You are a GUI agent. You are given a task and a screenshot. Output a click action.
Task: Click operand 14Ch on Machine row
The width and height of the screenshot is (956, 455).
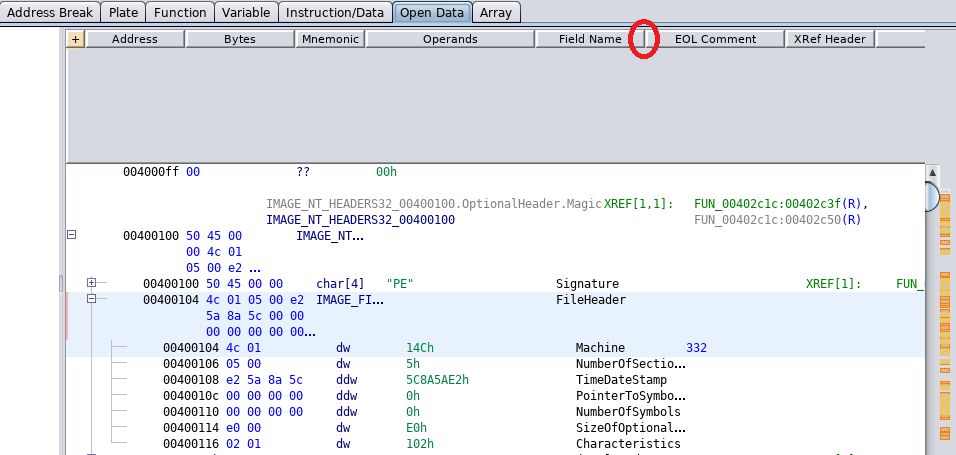point(420,348)
